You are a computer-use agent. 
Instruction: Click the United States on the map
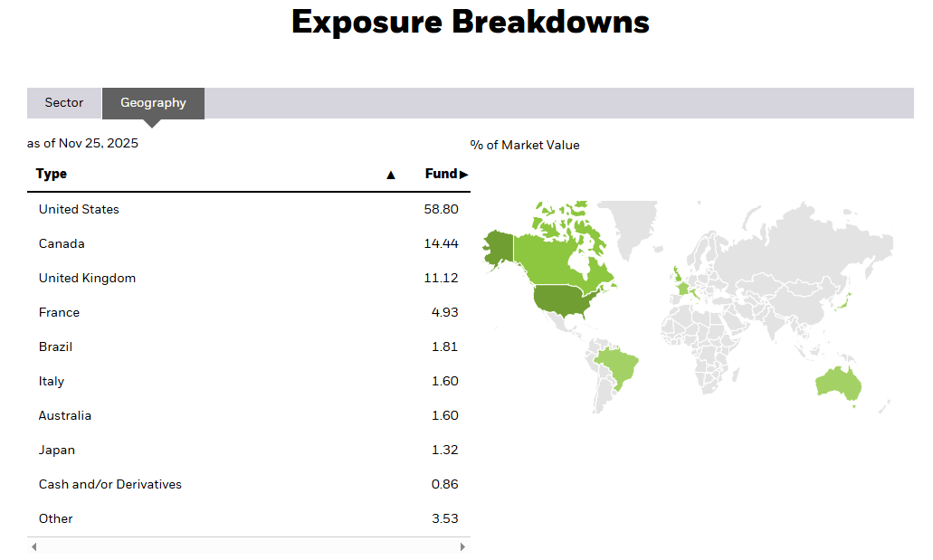click(559, 302)
